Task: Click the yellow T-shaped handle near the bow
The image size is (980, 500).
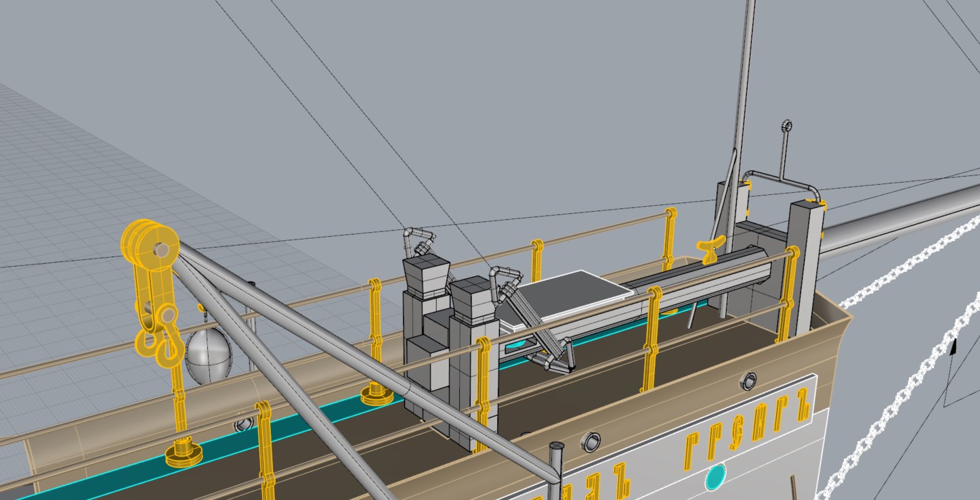Action: 710,250
